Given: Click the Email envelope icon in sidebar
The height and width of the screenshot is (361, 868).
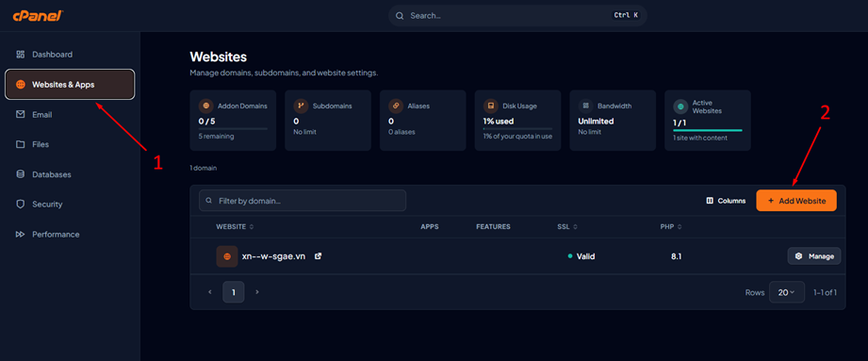Looking at the screenshot, I should [x=21, y=114].
